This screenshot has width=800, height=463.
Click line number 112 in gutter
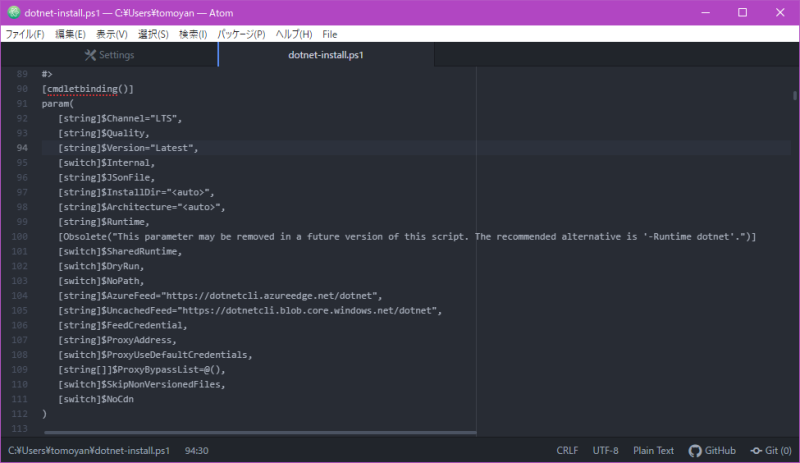pyautogui.click(x=20, y=414)
